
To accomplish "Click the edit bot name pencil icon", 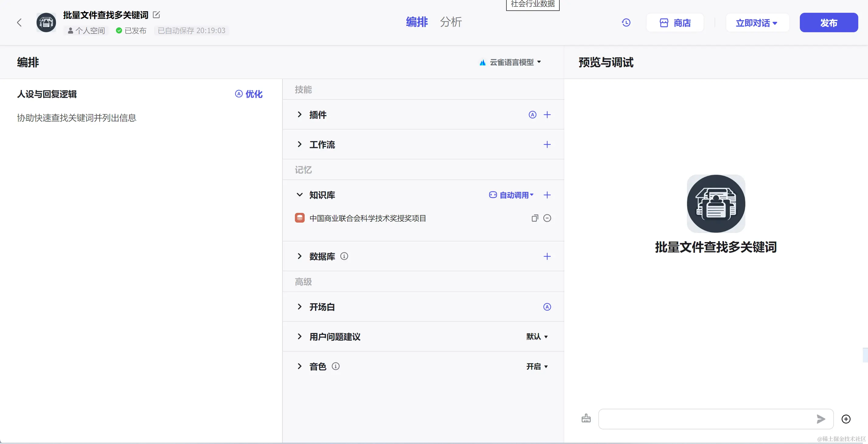I will pyautogui.click(x=156, y=15).
